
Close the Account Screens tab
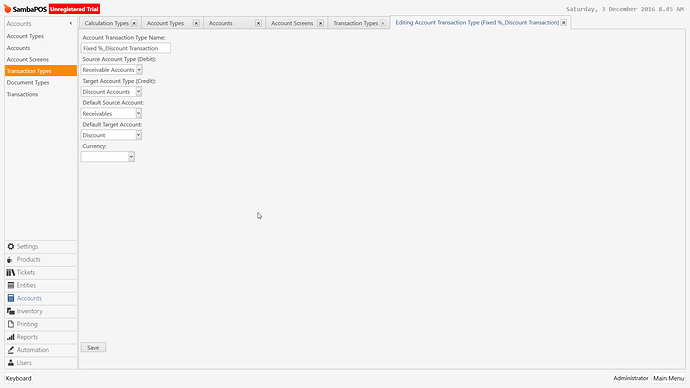click(320, 23)
